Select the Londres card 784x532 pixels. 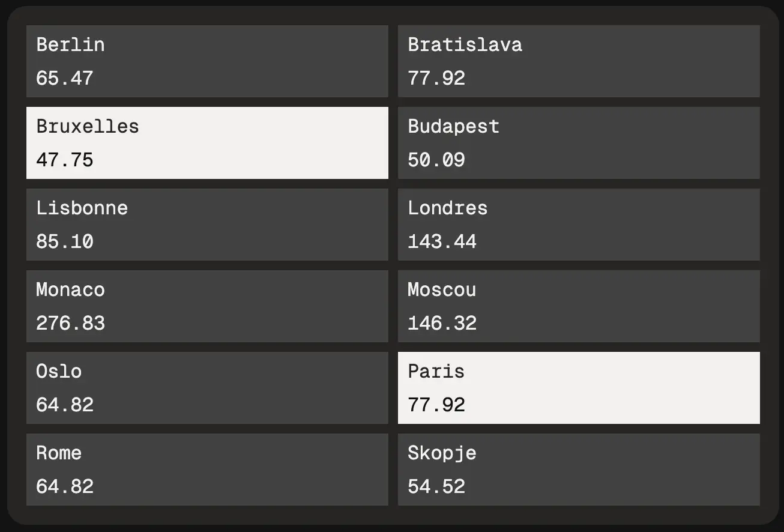point(578,224)
